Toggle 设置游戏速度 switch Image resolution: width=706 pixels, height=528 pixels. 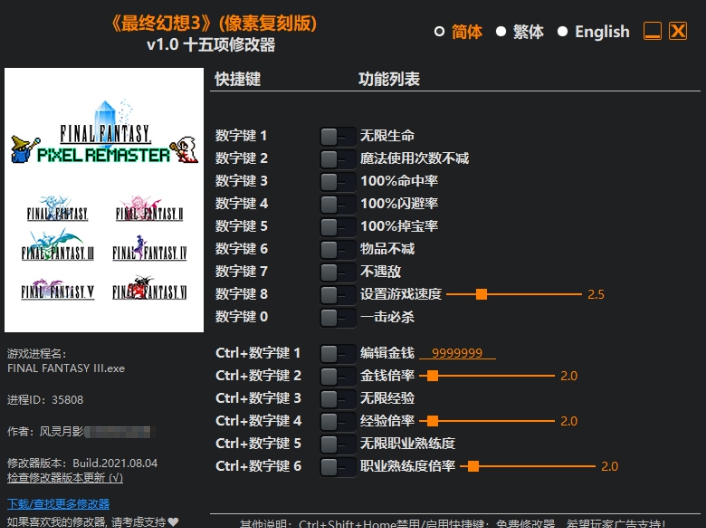tap(338, 295)
